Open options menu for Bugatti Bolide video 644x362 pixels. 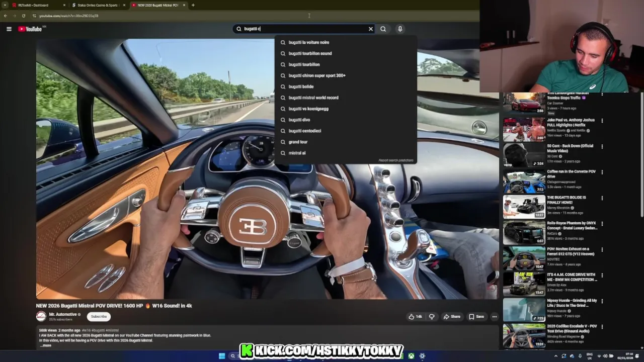coord(602,198)
